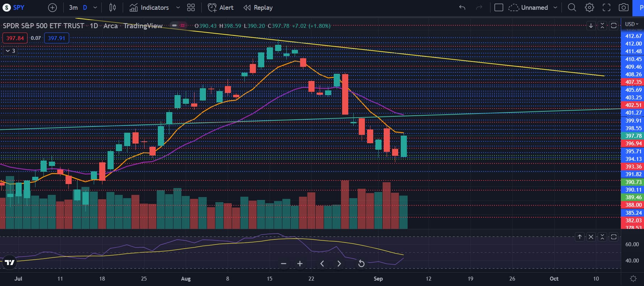Click the 389.46 green price label
Viewport: 644px width, 286px height.
633,197
